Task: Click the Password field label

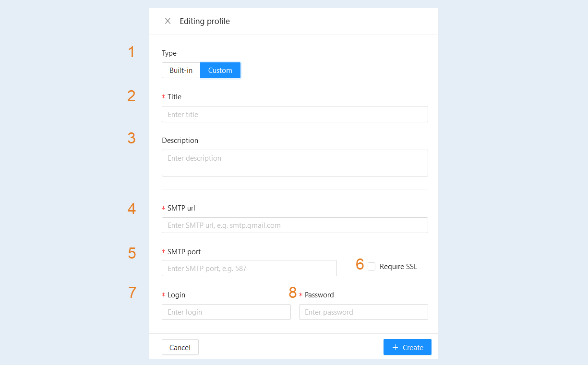Action: tap(319, 295)
